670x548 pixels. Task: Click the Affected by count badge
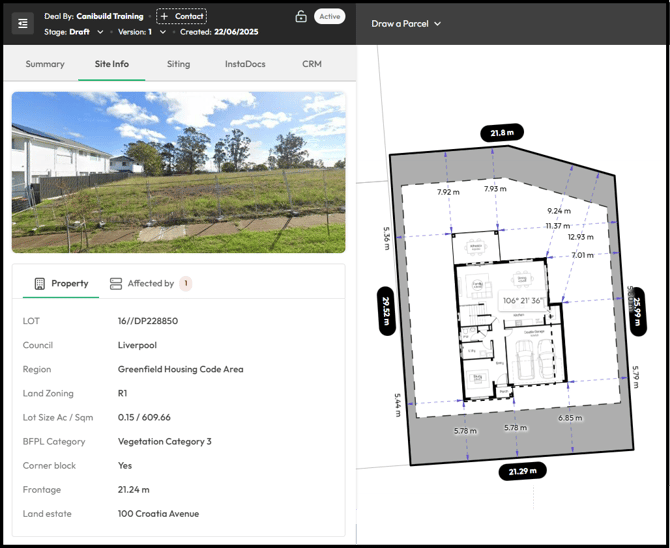point(185,284)
